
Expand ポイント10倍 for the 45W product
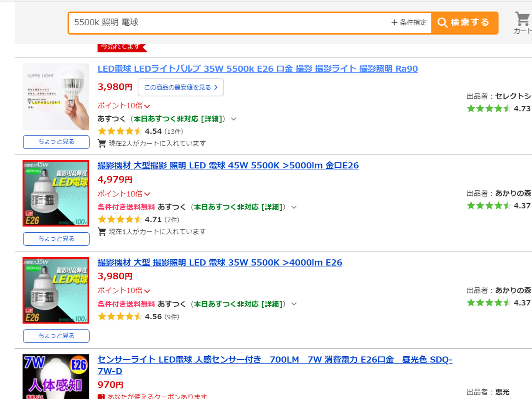124,194
